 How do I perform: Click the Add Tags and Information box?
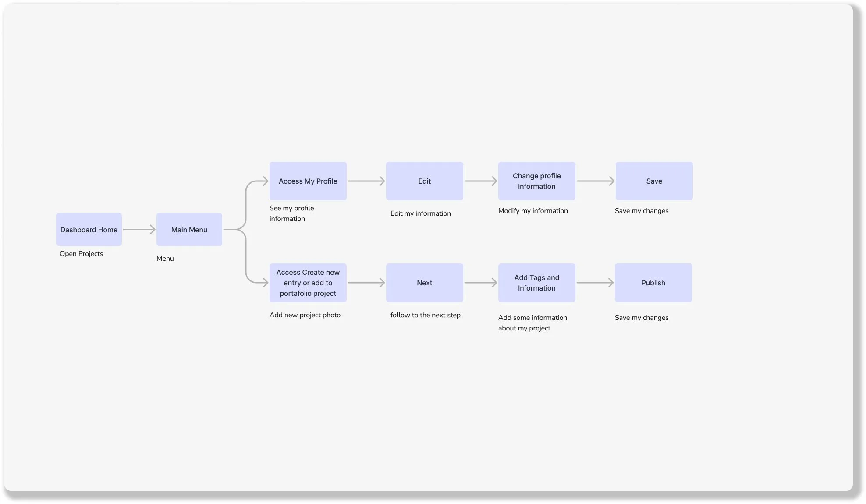(536, 283)
